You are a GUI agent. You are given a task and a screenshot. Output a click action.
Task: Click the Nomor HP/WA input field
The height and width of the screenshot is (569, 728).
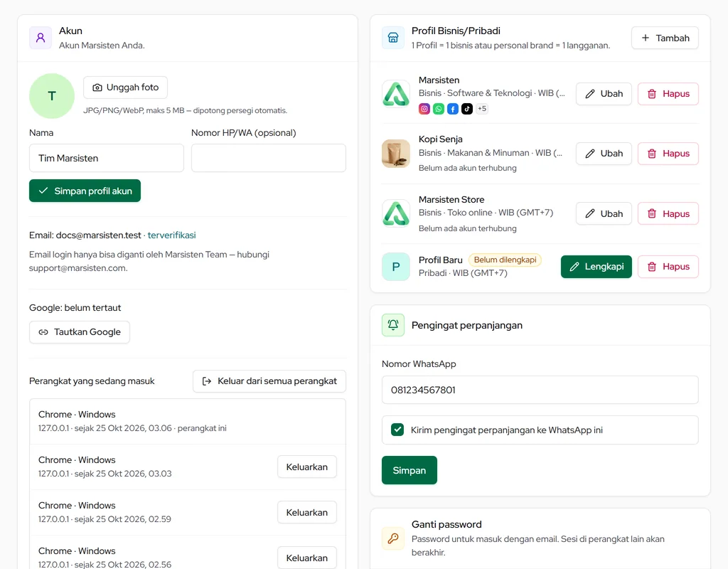pyautogui.click(x=268, y=158)
